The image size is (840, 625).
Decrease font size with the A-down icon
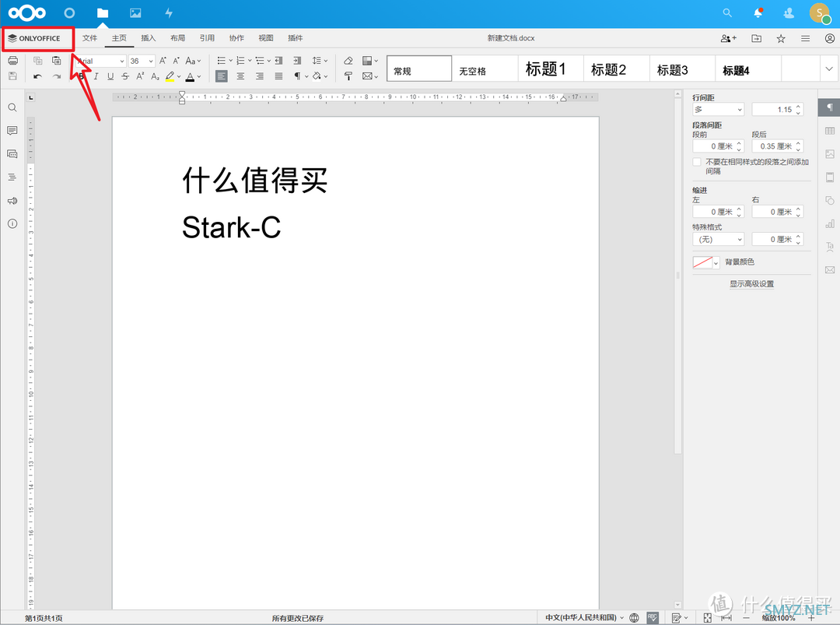tap(177, 61)
